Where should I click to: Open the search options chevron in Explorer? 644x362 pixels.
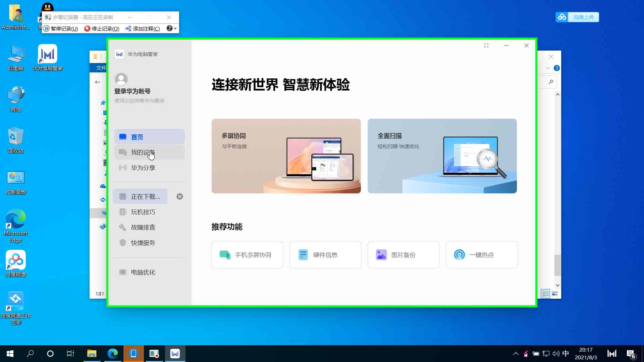(548, 68)
